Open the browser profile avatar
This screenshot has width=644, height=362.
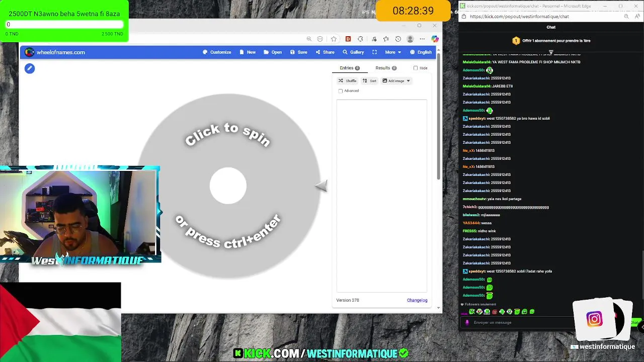click(x=410, y=39)
